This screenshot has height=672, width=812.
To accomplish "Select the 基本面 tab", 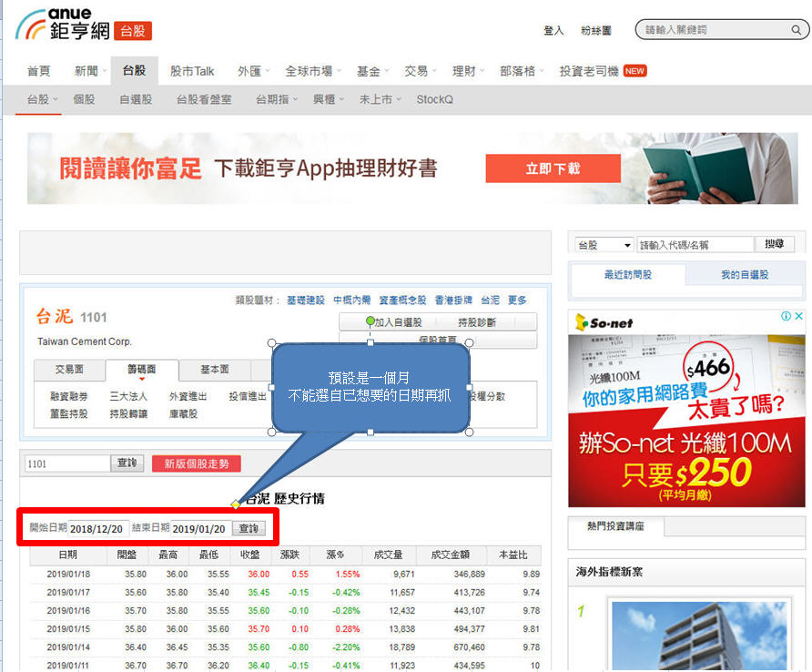I will click(215, 370).
